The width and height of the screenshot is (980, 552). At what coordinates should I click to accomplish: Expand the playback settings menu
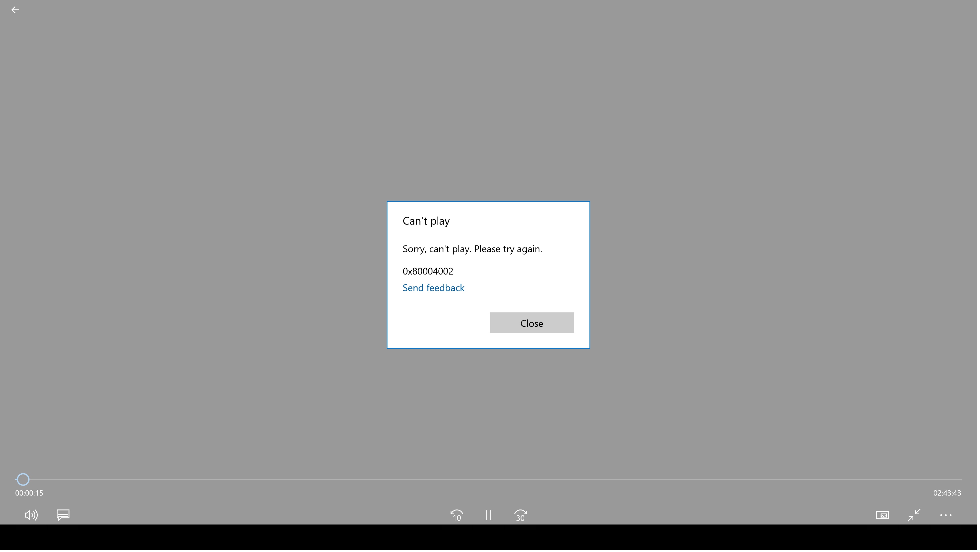click(x=947, y=515)
